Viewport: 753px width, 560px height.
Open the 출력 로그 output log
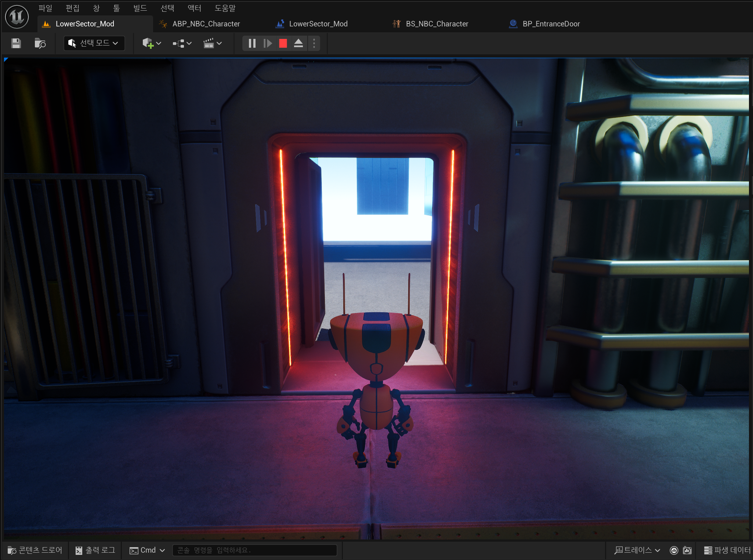coord(95,550)
